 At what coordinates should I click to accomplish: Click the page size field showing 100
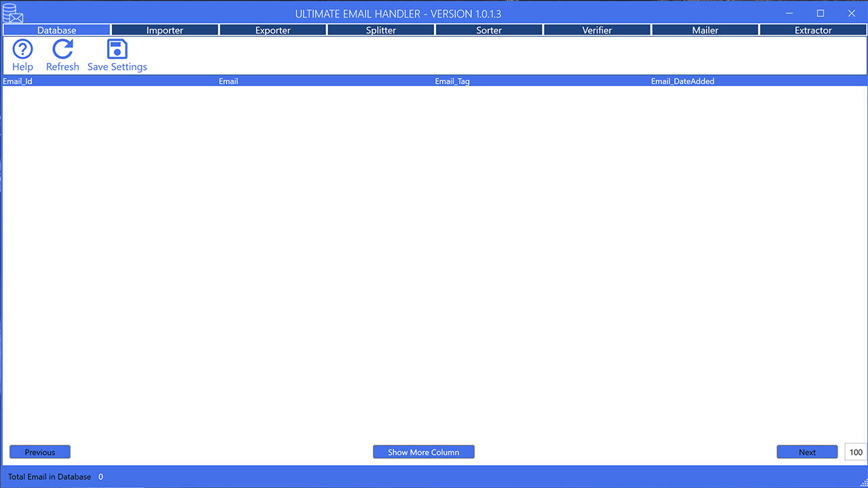click(x=856, y=451)
